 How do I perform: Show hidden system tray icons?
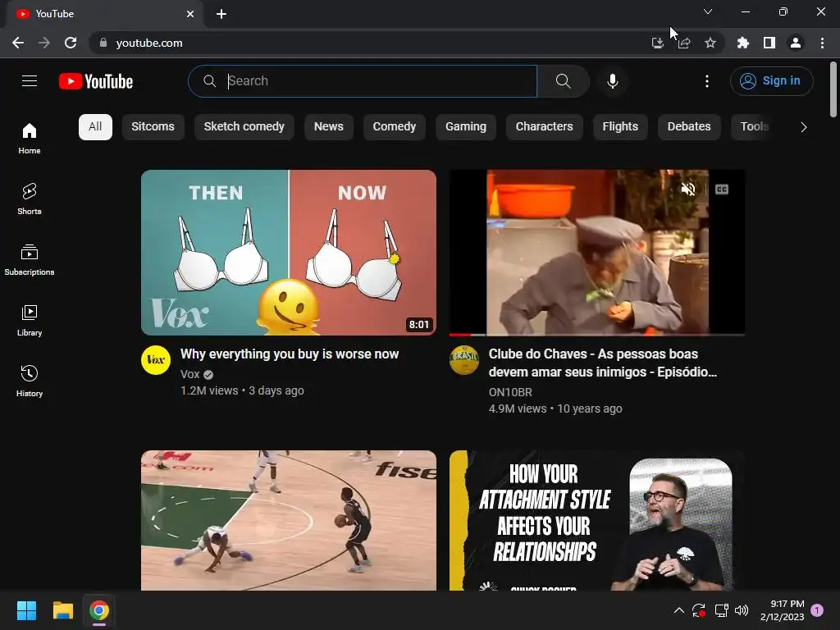point(678,610)
